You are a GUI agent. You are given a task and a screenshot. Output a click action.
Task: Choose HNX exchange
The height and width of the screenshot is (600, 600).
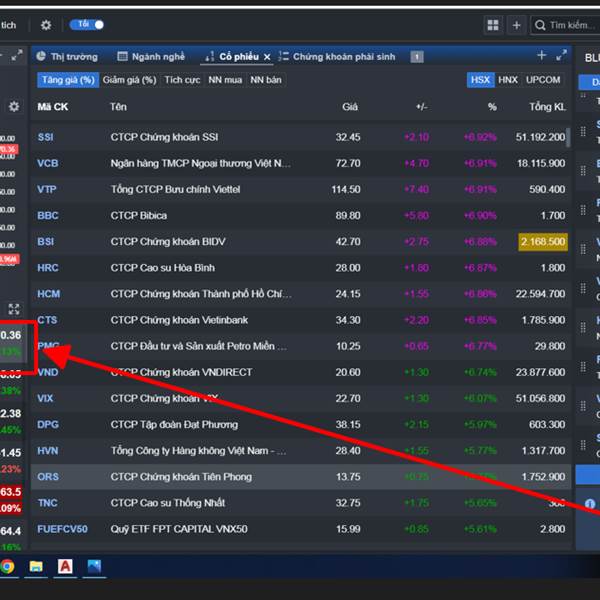(x=508, y=80)
